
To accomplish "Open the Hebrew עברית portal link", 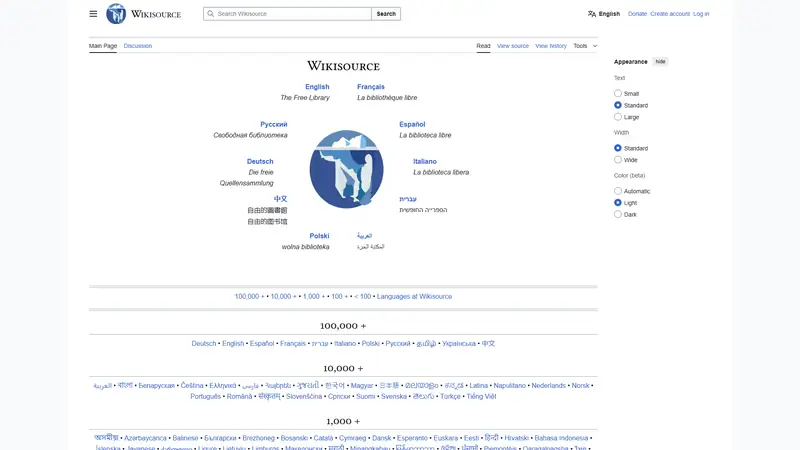I will point(408,198).
